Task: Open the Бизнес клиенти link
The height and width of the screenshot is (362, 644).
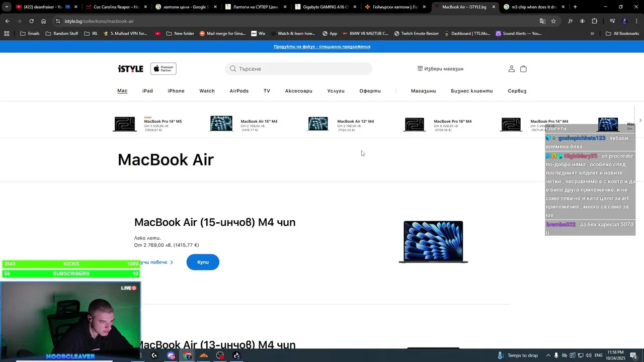Action: click(x=472, y=91)
